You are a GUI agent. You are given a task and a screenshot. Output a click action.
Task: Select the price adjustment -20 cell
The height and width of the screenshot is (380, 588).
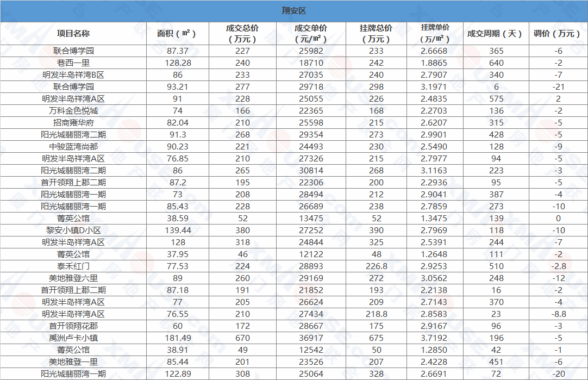click(558, 374)
